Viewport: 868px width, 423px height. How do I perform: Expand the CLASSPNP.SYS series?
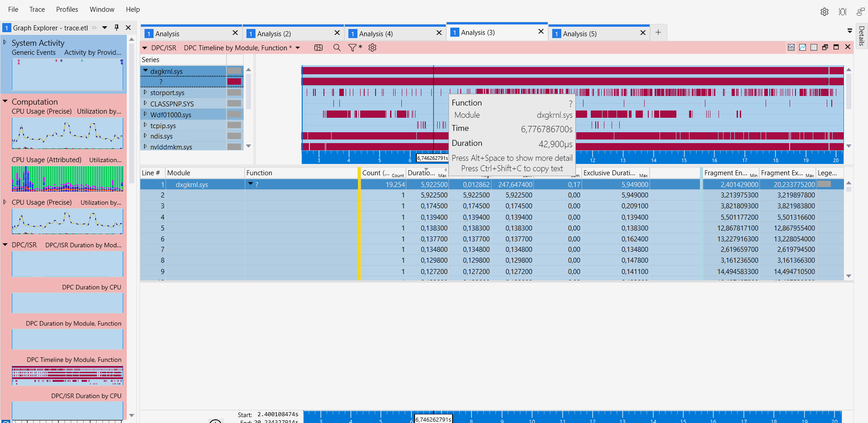point(145,103)
